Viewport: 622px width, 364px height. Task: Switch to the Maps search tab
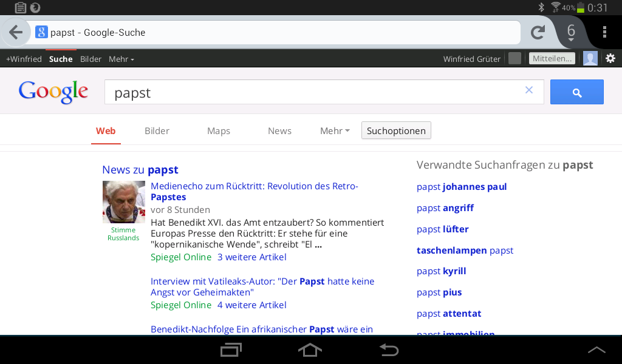click(219, 130)
